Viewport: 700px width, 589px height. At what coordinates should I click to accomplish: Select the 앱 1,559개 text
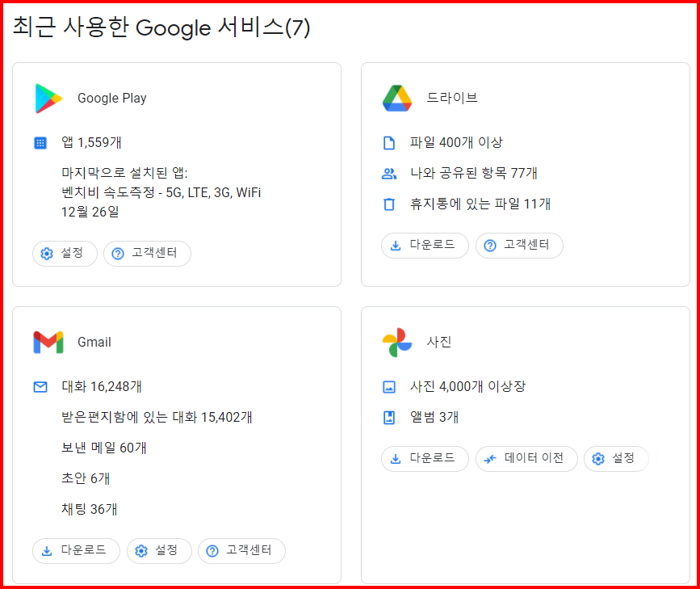[x=91, y=143]
